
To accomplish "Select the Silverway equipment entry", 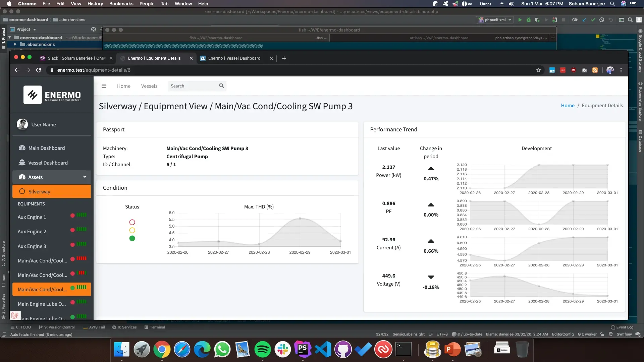I will [x=39, y=191].
